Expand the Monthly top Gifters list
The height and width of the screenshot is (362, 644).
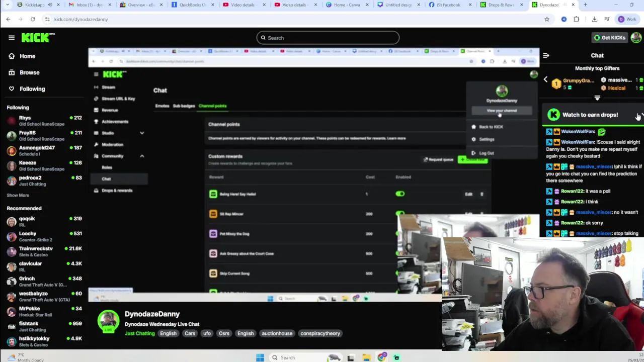tap(597, 98)
